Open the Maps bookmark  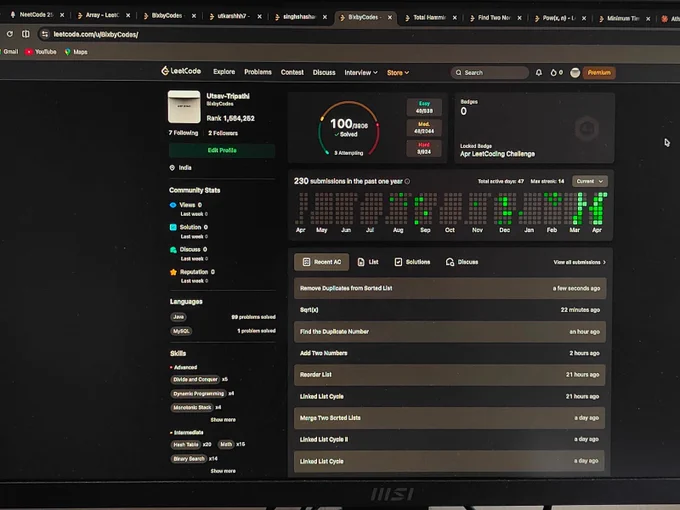coord(76,52)
